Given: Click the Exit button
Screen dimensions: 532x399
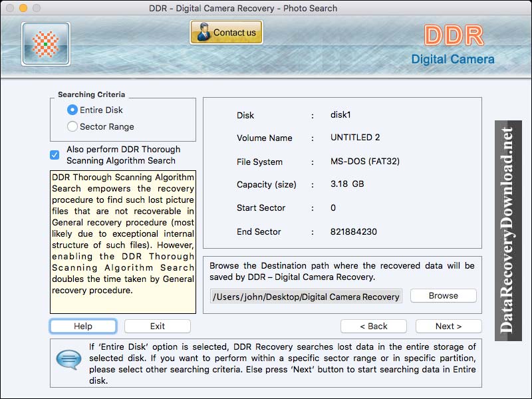Looking at the screenshot, I should [x=158, y=326].
